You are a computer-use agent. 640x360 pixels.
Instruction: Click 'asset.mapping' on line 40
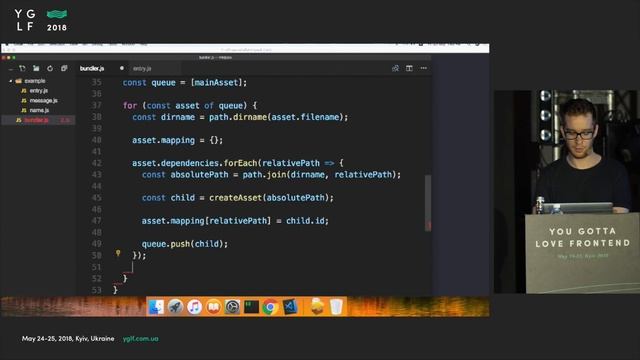coord(163,140)
